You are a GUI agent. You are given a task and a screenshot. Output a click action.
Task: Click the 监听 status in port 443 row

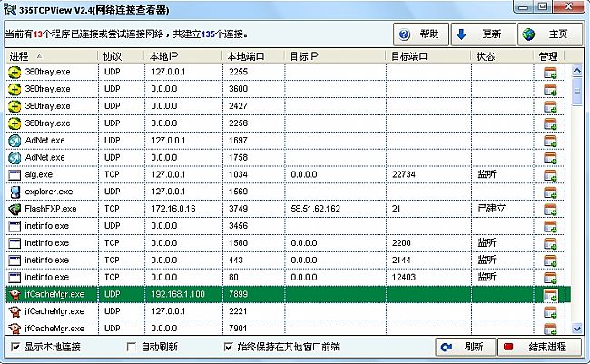[487, 260]
